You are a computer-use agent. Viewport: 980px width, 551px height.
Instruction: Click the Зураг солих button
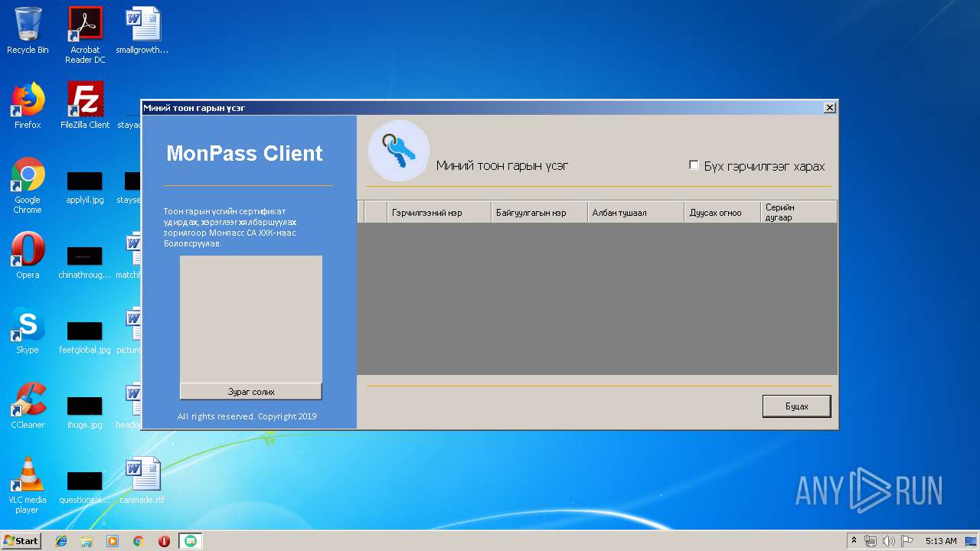250,391
